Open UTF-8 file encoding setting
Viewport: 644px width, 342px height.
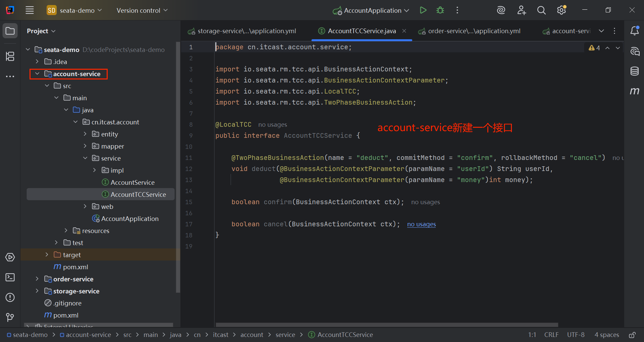pos(576,335)
